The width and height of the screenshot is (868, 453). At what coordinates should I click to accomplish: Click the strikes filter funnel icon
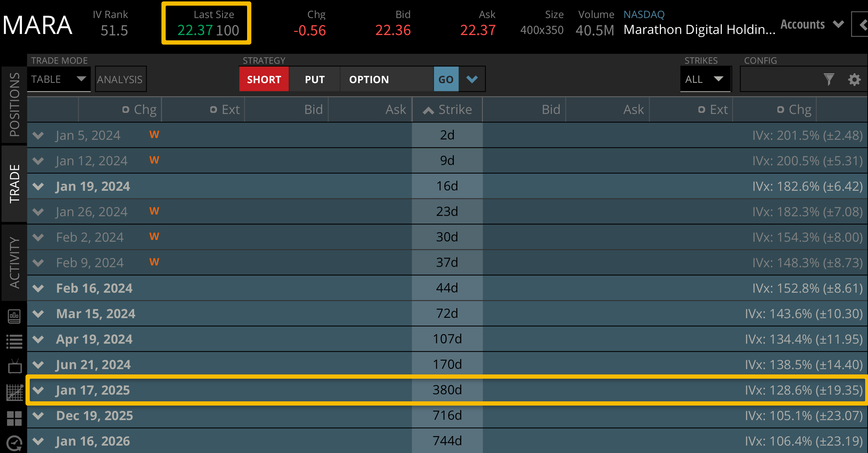tap(828, 79)
